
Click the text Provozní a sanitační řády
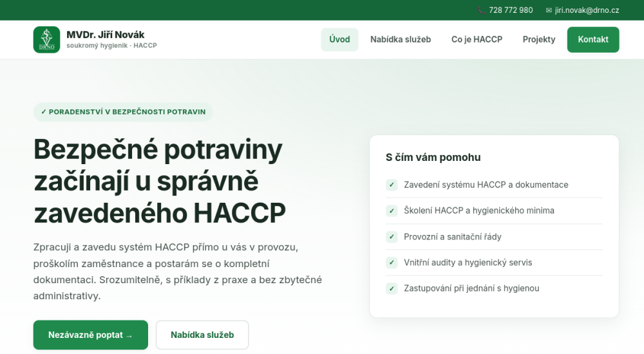click(x=453, y=237)
